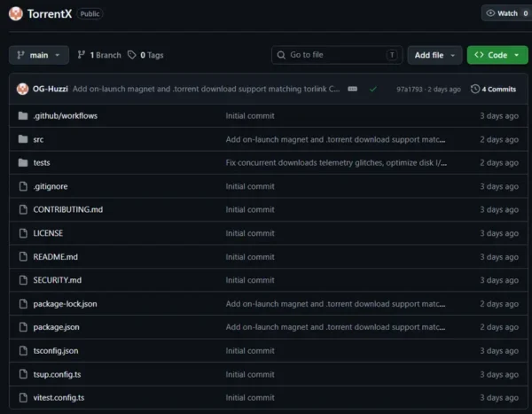Open the .github/workflows folder
This screenshot has height=414, width=532.
[x=65, y=116]
